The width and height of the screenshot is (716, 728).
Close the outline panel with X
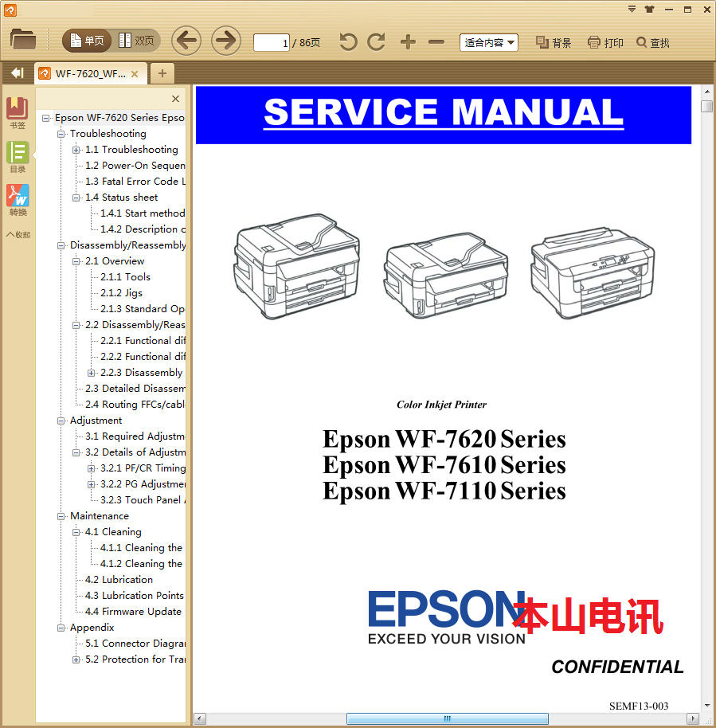click(x=175, y=99)
